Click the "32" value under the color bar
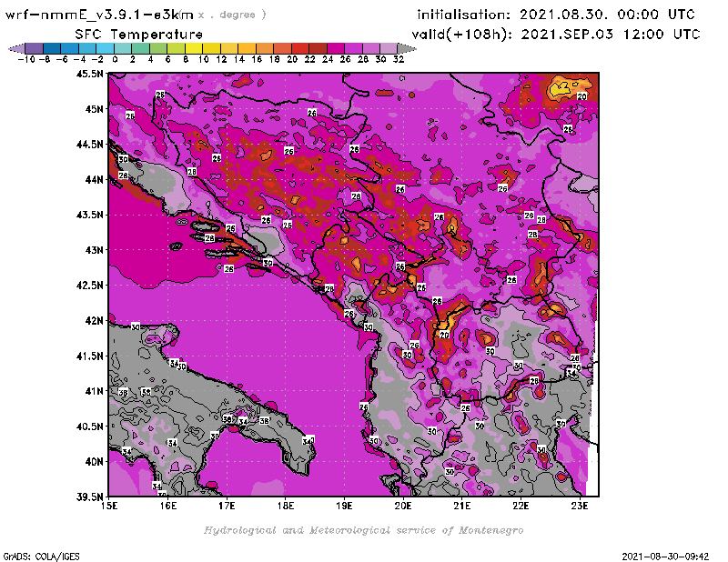This screenshot has width=728, height=562. tap(399, 60)
